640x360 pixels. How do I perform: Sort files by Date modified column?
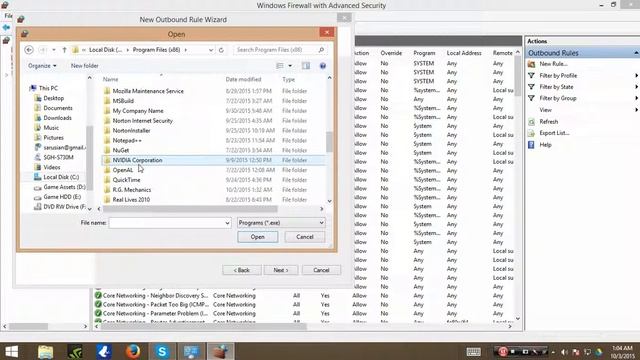pos(243,80)
